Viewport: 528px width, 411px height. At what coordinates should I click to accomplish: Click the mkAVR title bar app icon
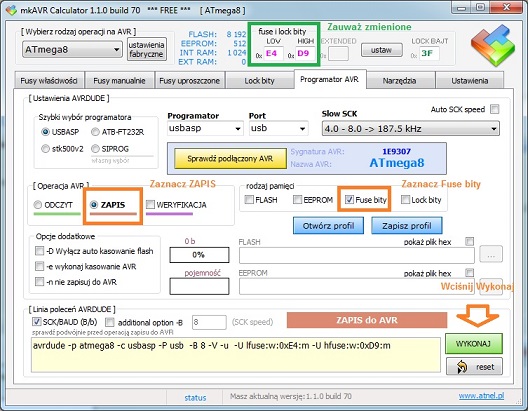pos(11,10)
